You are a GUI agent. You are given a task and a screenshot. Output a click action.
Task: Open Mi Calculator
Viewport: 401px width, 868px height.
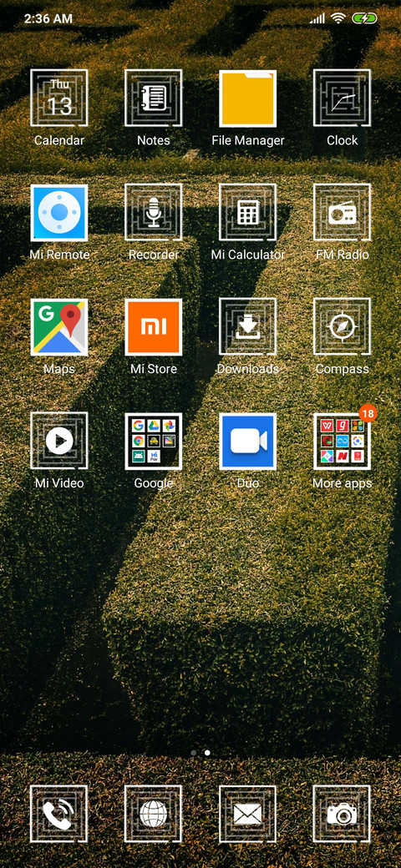[x=247, y=213]
